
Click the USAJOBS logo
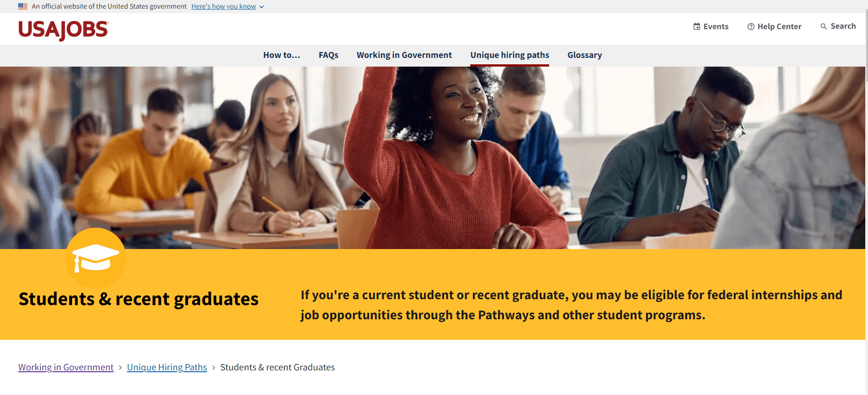point(63,30)
